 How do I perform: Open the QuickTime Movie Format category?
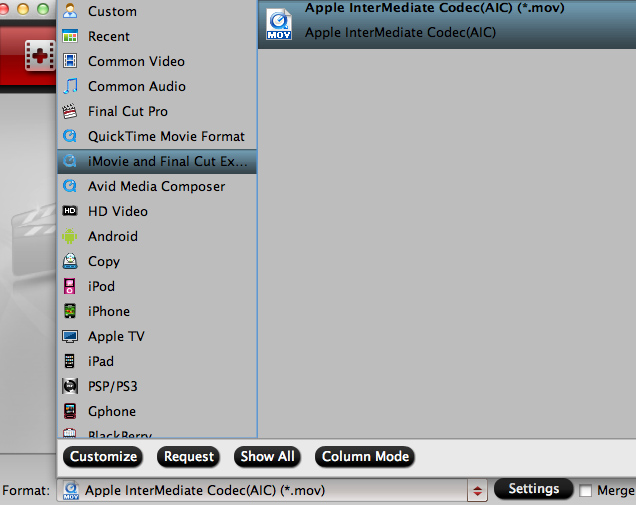click(x=165, y=137)
